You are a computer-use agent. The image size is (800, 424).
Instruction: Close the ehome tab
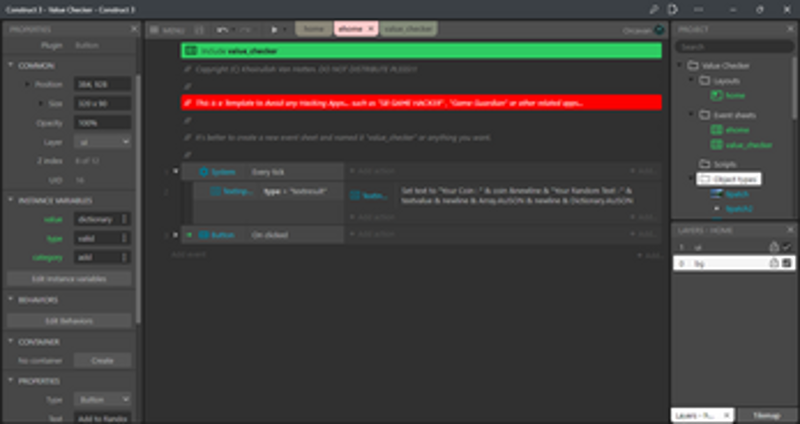click(x=371, y=29)
